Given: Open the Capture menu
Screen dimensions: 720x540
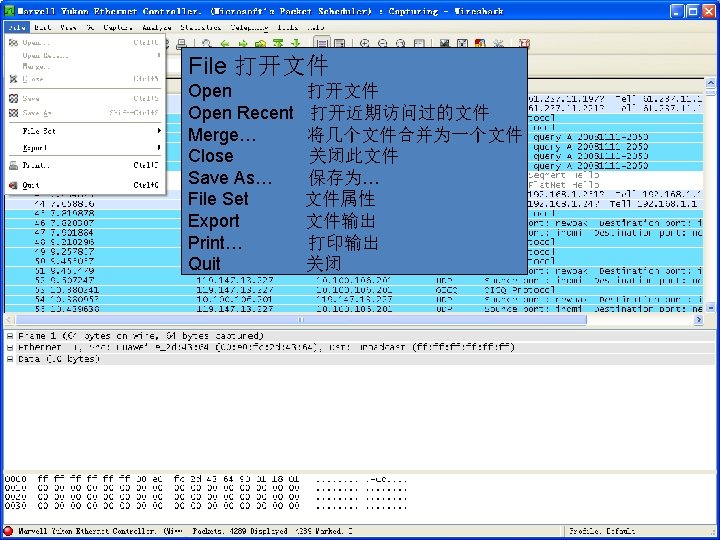Looking at the screenshot, I should pyautogui.click(x=118, y=28).
